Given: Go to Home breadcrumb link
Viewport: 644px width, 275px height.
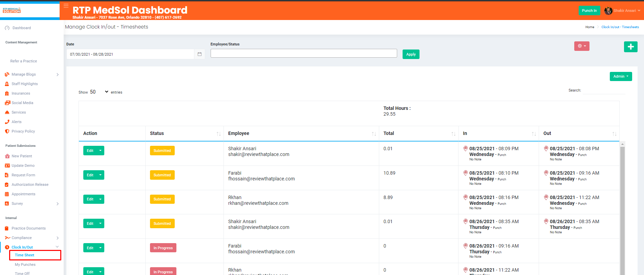Looking at the screenshot, I should coord(590,27).
